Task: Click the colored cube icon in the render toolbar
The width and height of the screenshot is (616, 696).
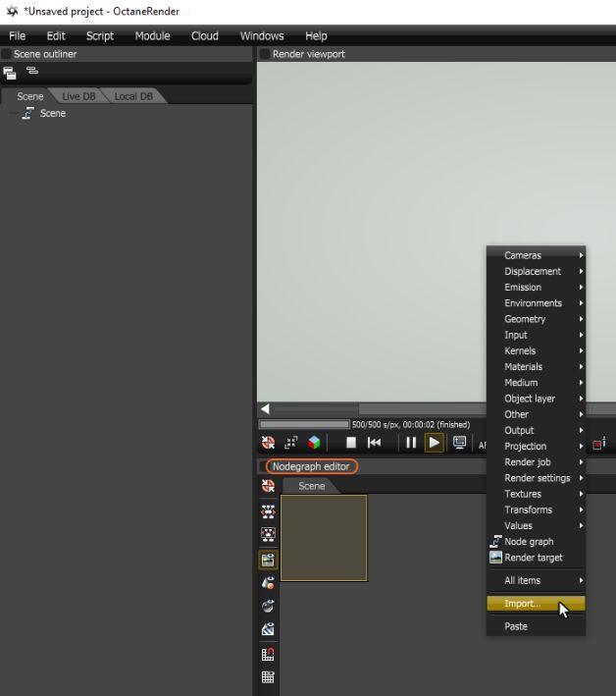Action: tap(314, 443)
